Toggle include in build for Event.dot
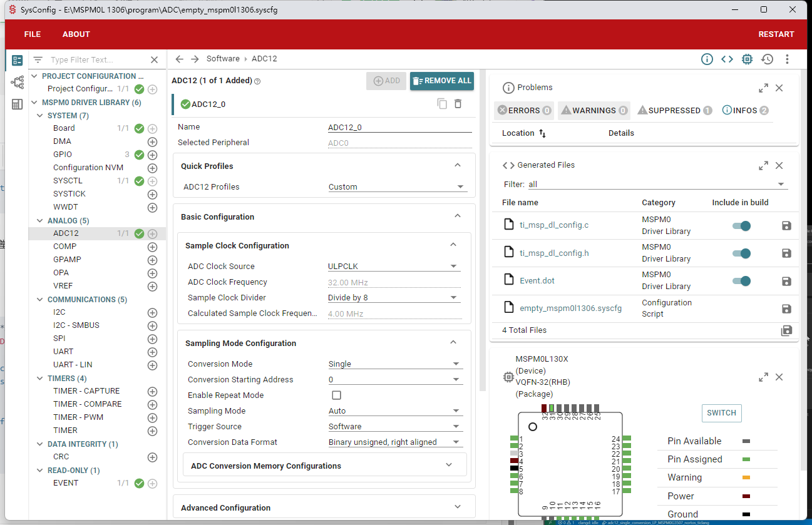 pos(742,281)
